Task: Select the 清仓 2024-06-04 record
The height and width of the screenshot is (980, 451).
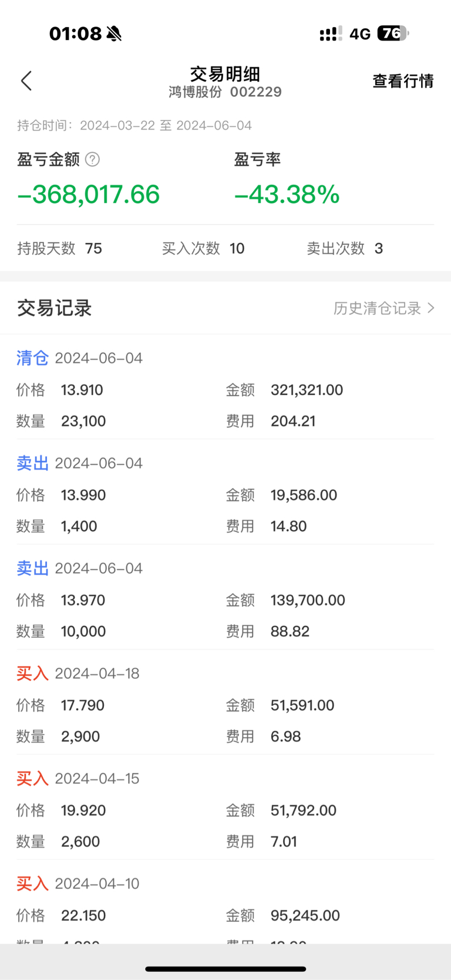Action: pos(225,389)
